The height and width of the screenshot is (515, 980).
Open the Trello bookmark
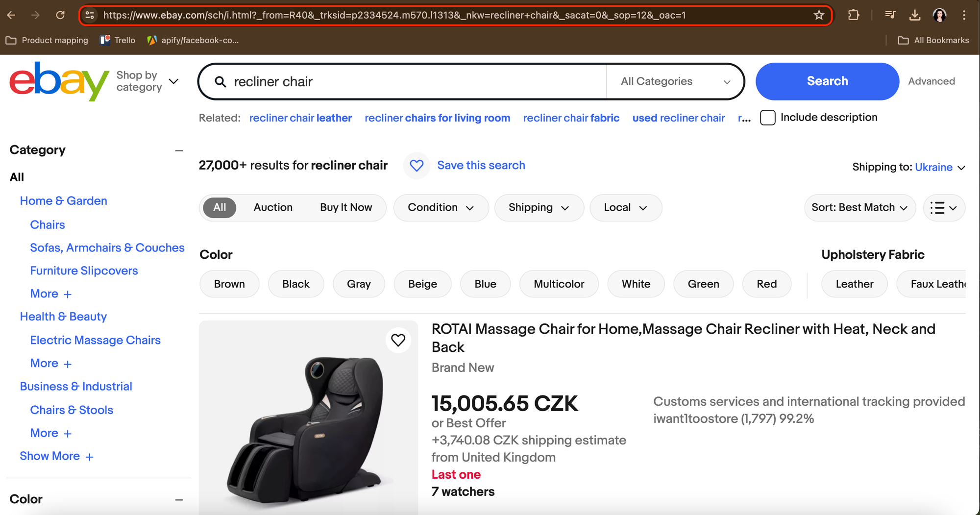(x=117, y=40)
